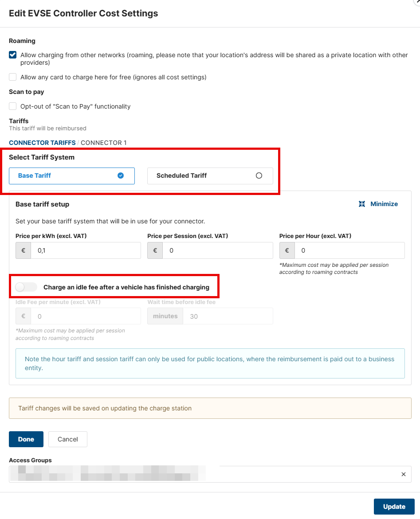Select the Scheduled Tariff option

pos(210,176)
